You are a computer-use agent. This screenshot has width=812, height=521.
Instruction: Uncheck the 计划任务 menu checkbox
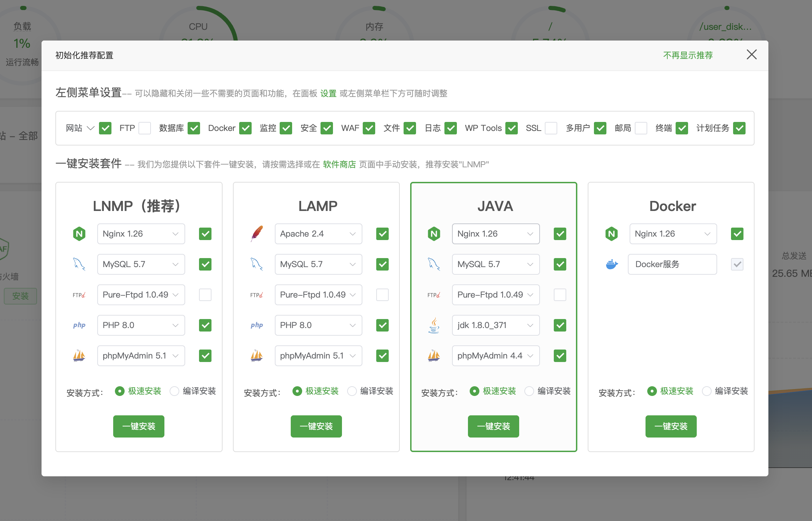(x=739, y=128)
